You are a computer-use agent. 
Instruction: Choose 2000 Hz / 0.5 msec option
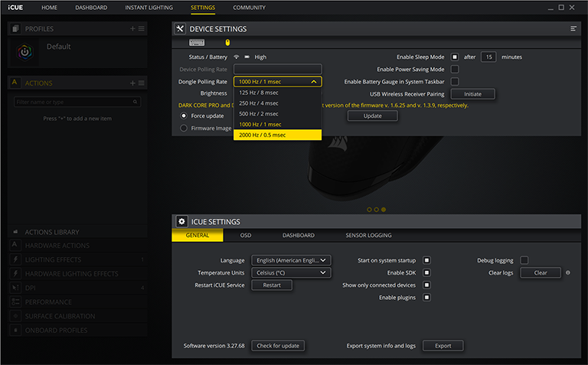(277, 135)
